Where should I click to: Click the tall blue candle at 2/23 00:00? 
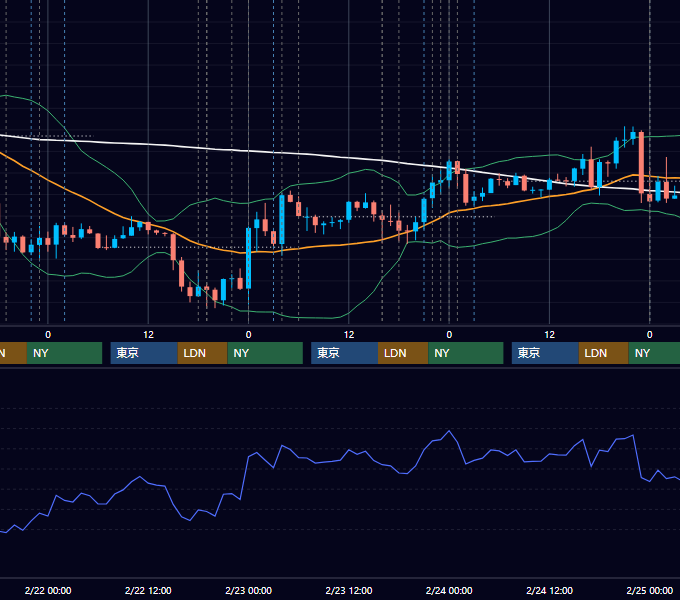pyautogui.click(x=248, y=258)
